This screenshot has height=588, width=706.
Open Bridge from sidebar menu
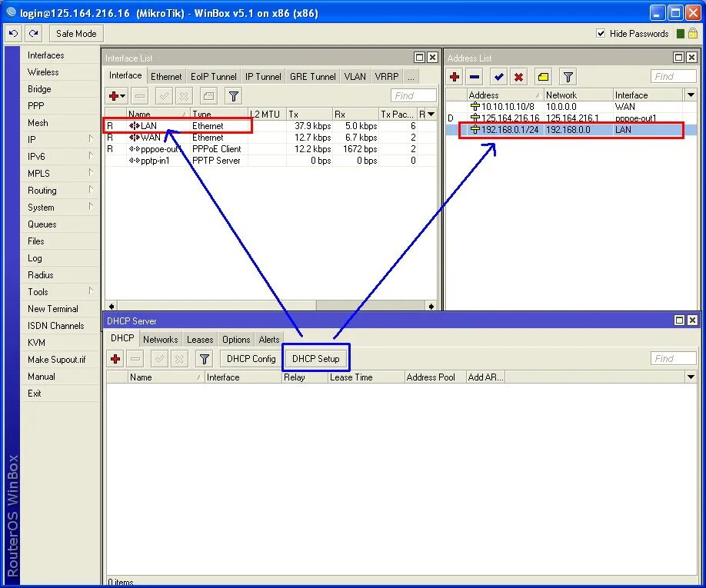(39, 88)
